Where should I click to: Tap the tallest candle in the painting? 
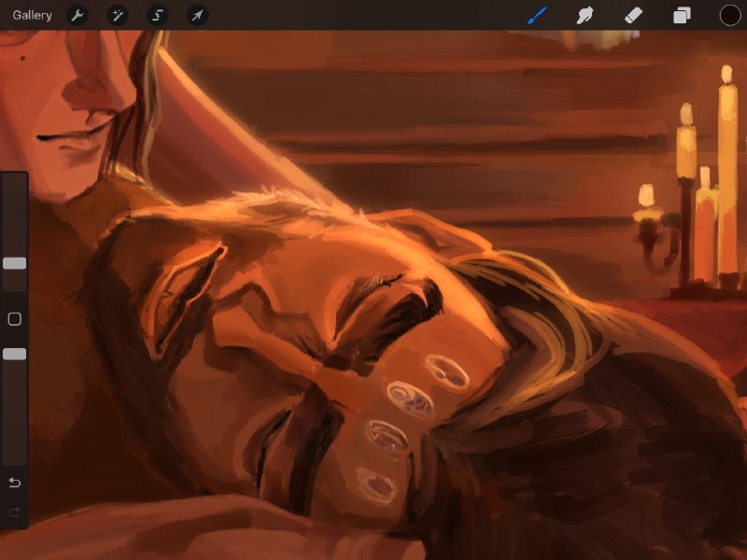(727, 172)
